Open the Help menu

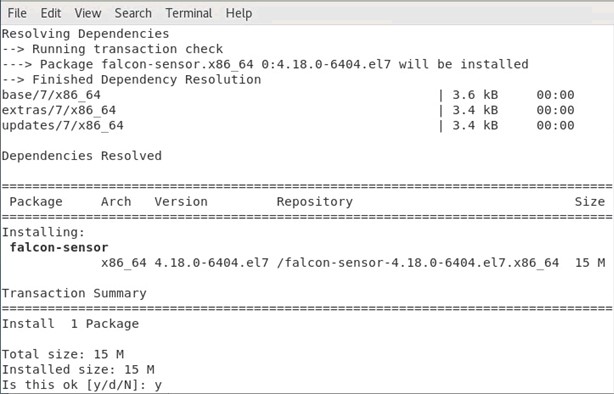tap(239, 13)
